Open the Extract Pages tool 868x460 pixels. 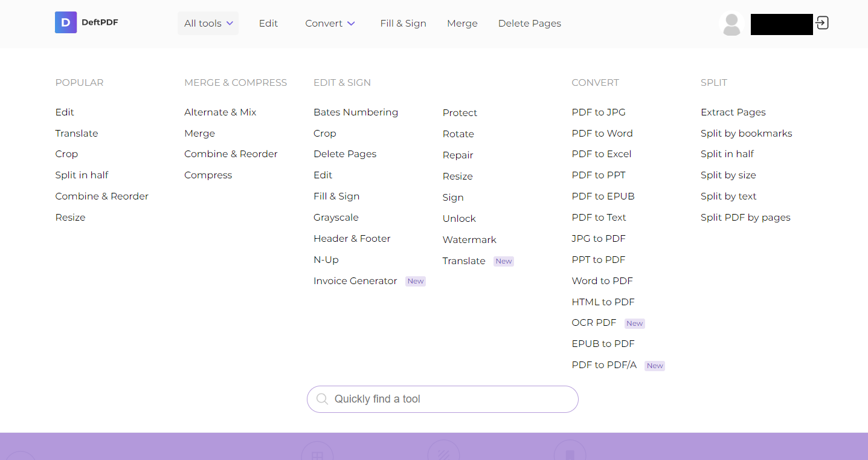[x=733, y=112]
